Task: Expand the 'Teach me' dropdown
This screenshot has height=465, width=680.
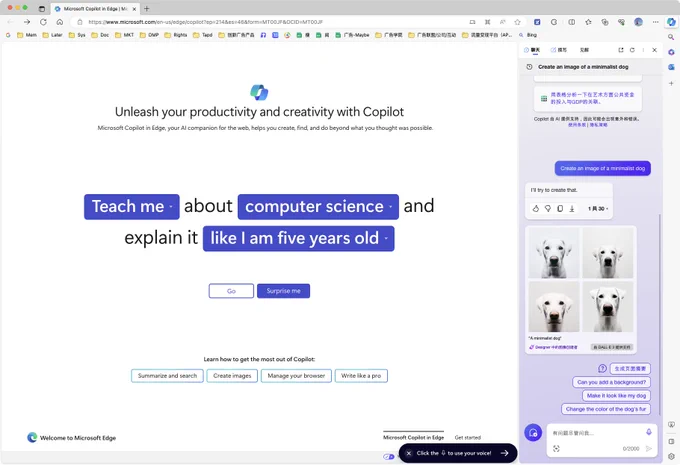Action: (132, 206)
